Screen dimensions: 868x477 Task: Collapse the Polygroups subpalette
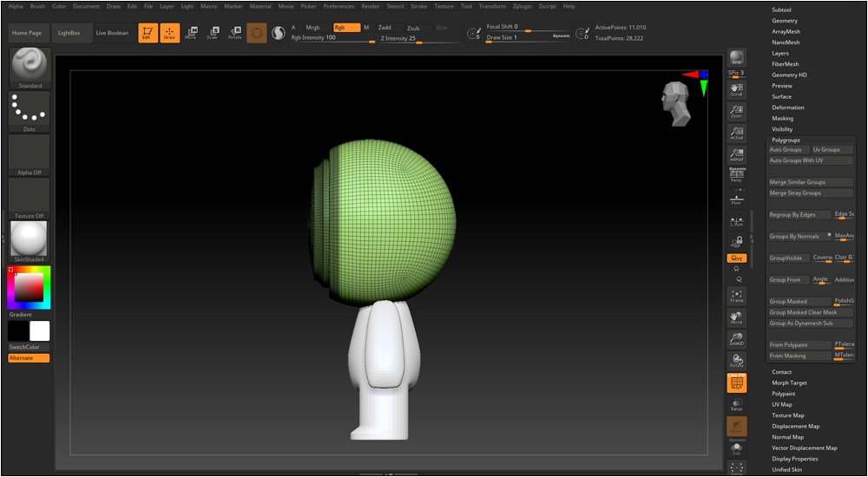tap(786, 140)
